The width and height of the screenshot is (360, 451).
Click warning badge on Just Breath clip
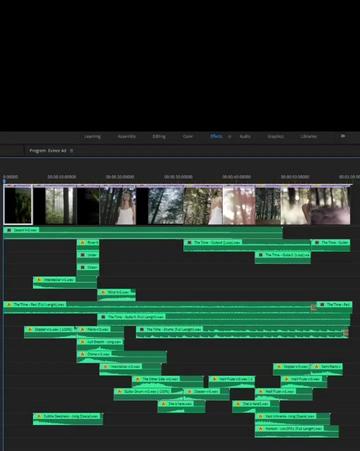click(82, 342)
